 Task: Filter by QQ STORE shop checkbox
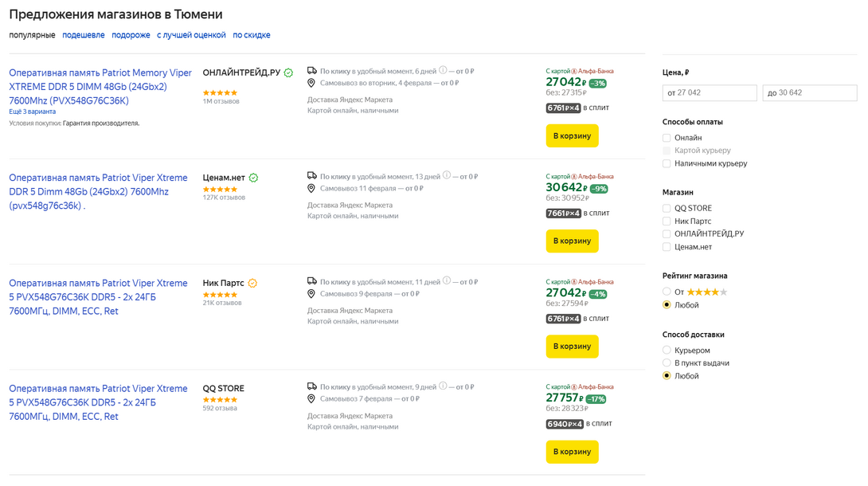[x=667, y=208]
